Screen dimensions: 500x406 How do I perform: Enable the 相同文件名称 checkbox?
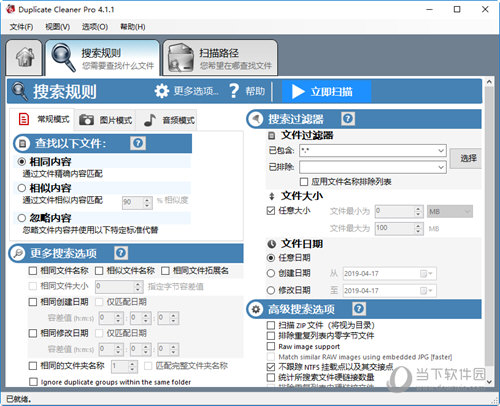[33, 271]
